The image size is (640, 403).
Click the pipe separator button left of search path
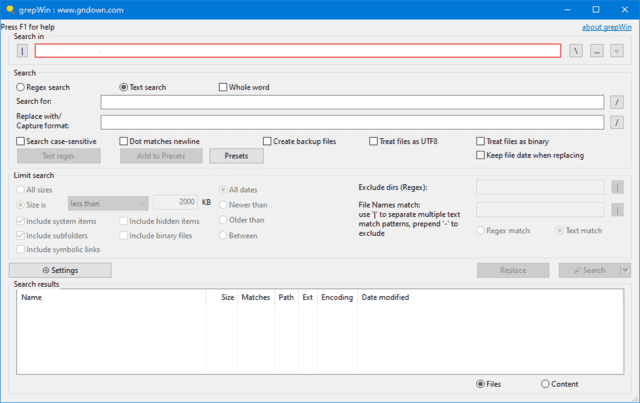pos(22,51)
